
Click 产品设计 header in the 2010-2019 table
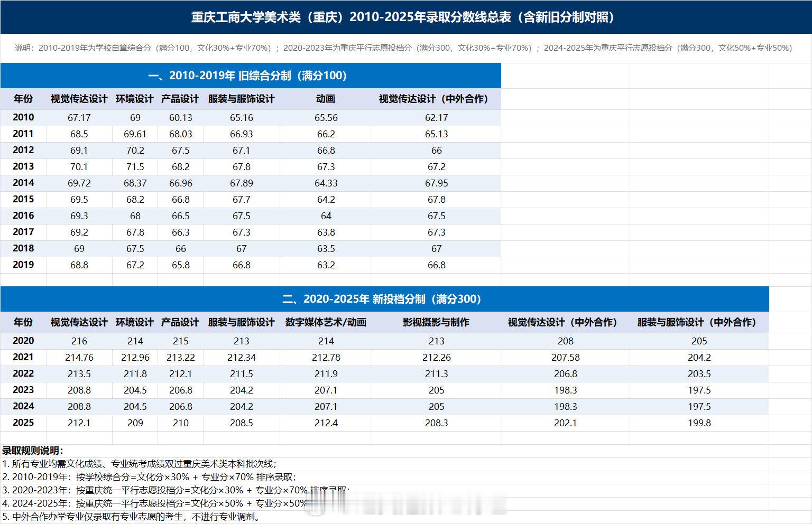[x=180, y=99]
